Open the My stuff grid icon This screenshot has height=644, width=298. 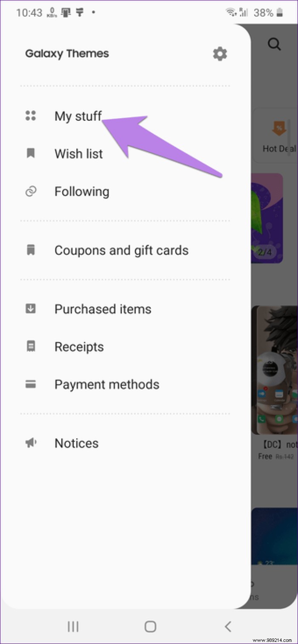point(30,116)
